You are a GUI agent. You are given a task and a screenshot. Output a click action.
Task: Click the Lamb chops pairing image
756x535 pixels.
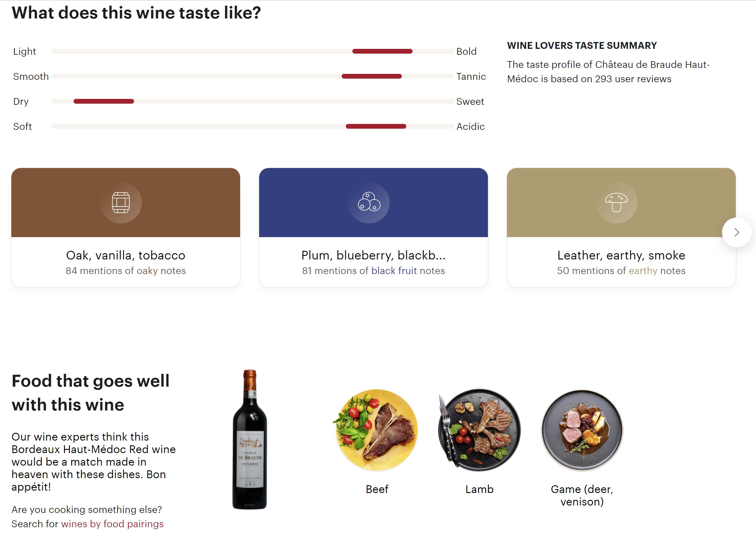(479, 430)
